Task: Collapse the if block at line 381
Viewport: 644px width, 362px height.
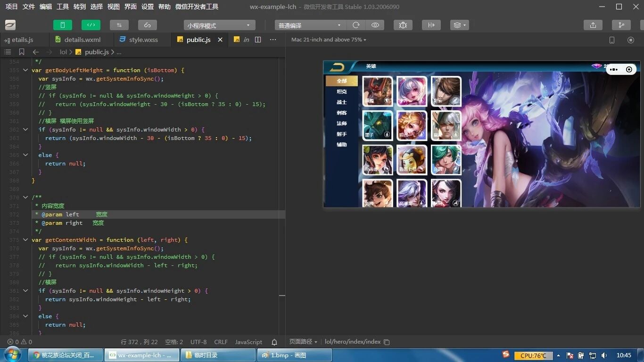Action: [x=25, y=291]
